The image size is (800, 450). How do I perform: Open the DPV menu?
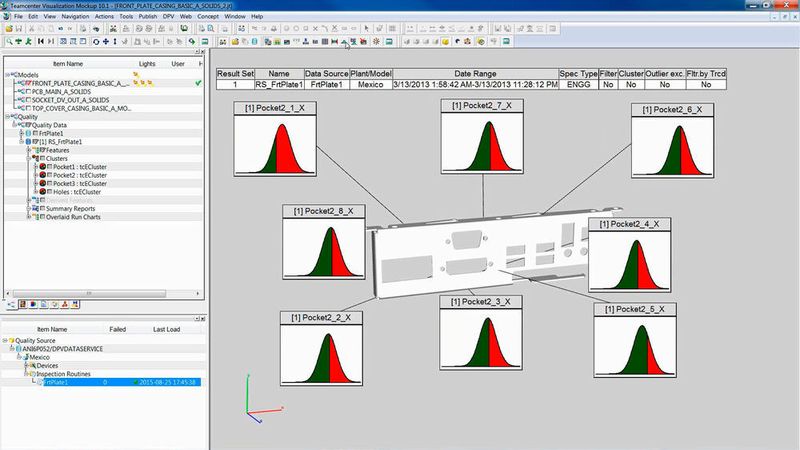coord(168,16)
